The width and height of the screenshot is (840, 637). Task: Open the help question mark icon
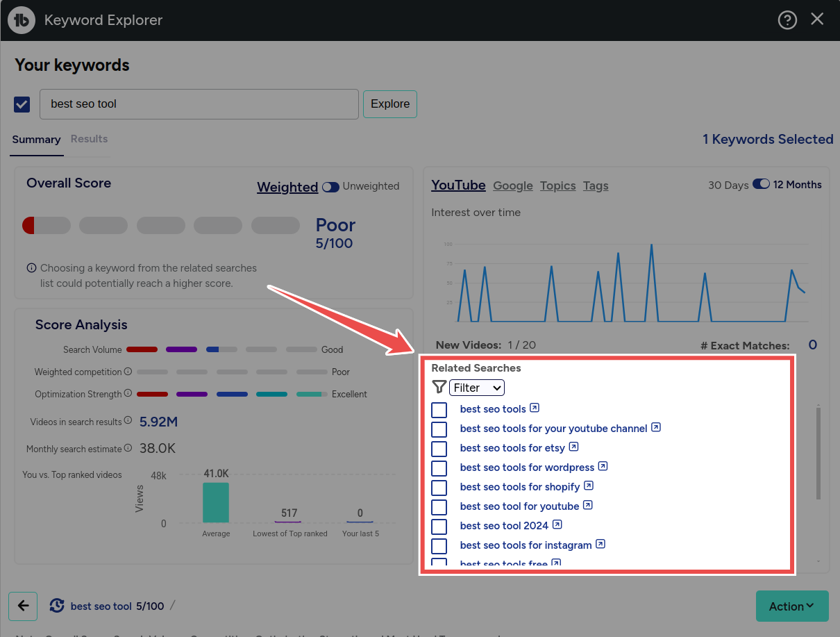787,20
